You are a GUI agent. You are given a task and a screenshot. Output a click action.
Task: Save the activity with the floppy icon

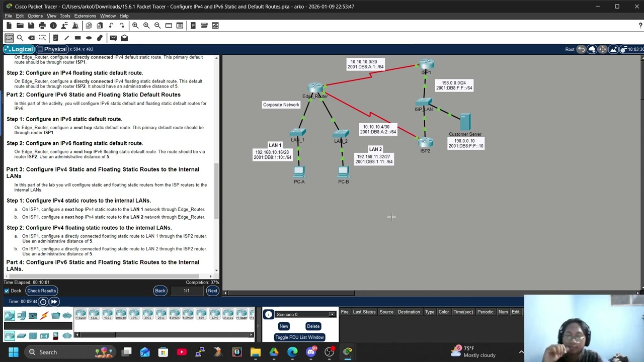tap(31, 25)
